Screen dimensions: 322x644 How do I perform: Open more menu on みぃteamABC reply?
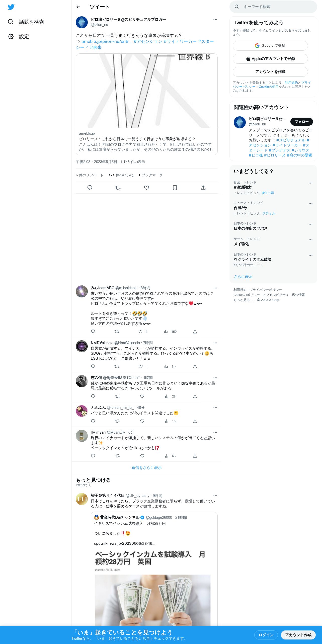(x=215, y=288)
